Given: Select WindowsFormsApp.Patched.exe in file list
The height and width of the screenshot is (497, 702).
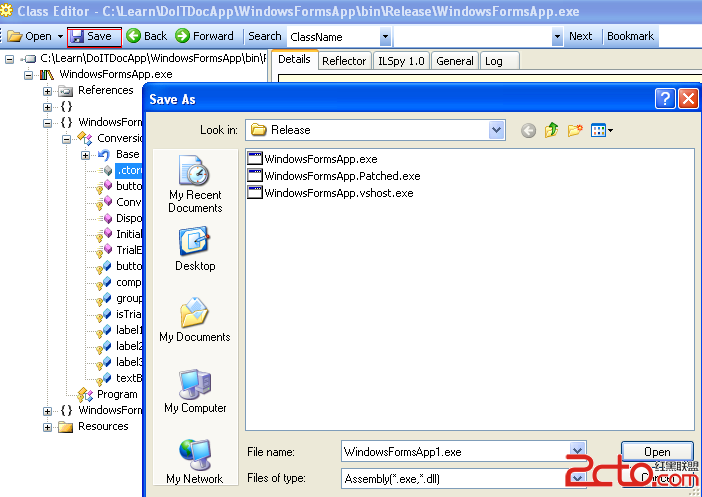Looking at the screenshot, I should coord(334,176).
